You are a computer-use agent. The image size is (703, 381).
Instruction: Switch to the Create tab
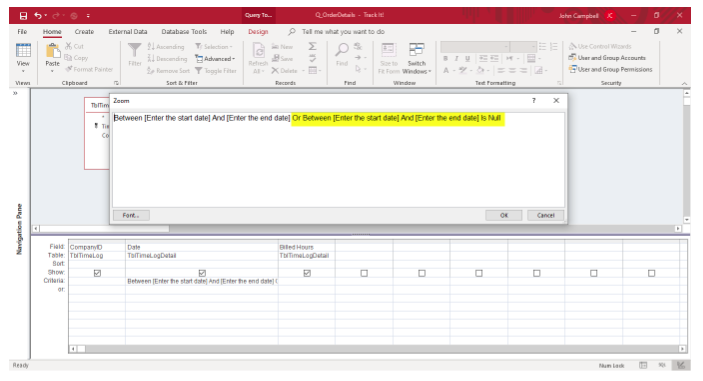tap(84, 32)
